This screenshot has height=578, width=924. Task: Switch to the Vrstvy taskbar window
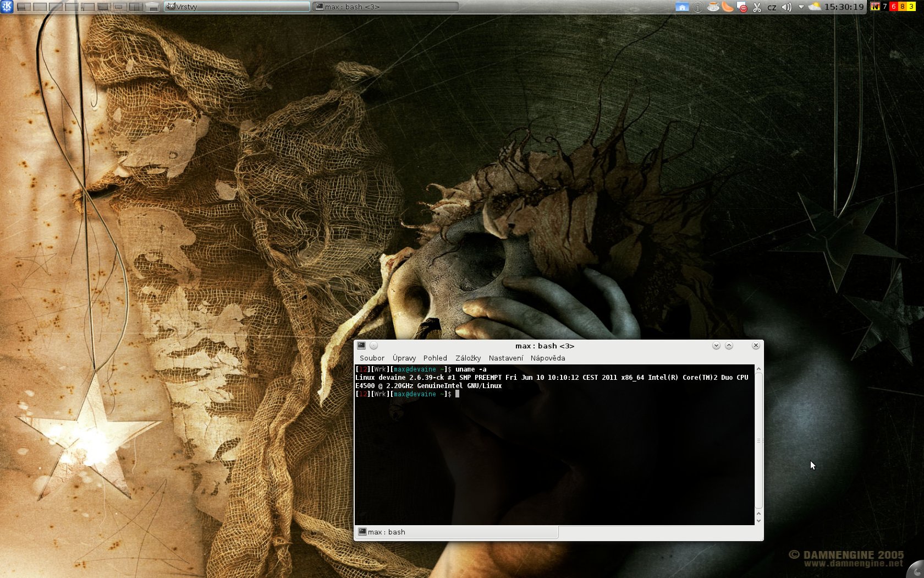pyautogui.click(x=237, y=7)
